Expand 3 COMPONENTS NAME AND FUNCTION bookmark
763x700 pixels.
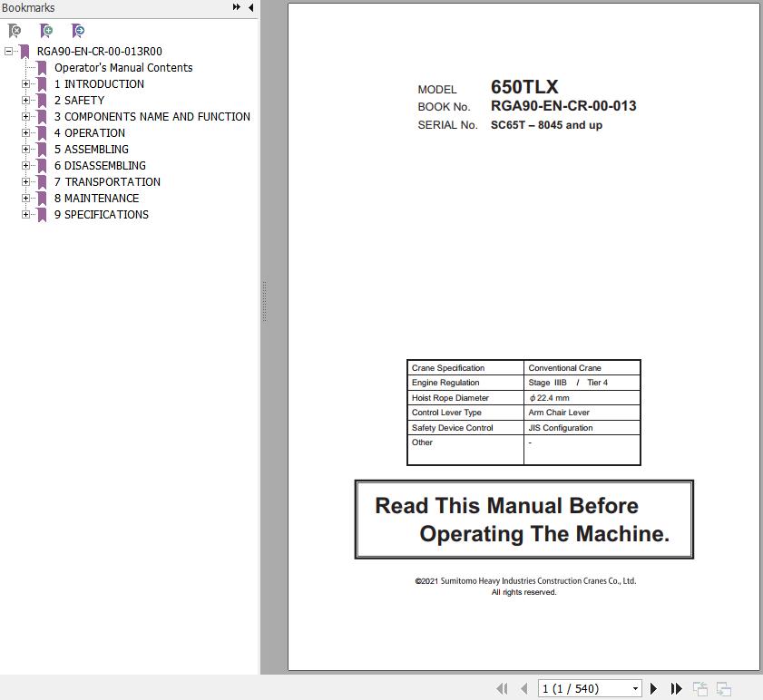25,117
